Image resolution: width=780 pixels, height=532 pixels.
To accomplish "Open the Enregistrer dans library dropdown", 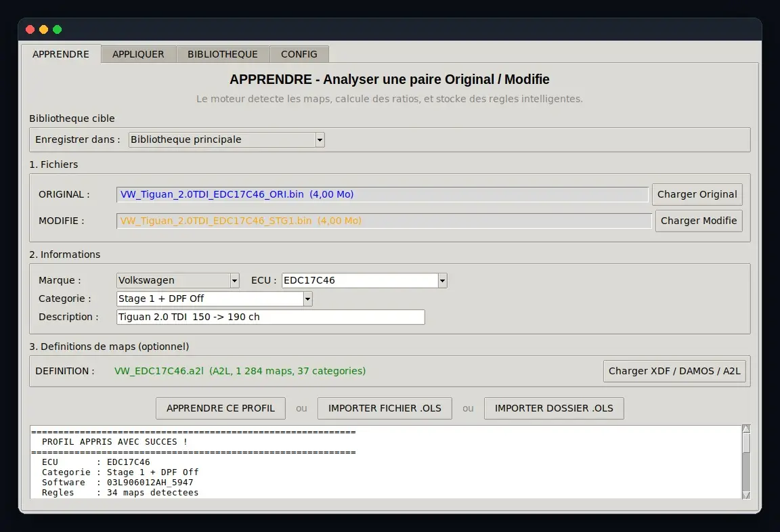I will 226,139.
